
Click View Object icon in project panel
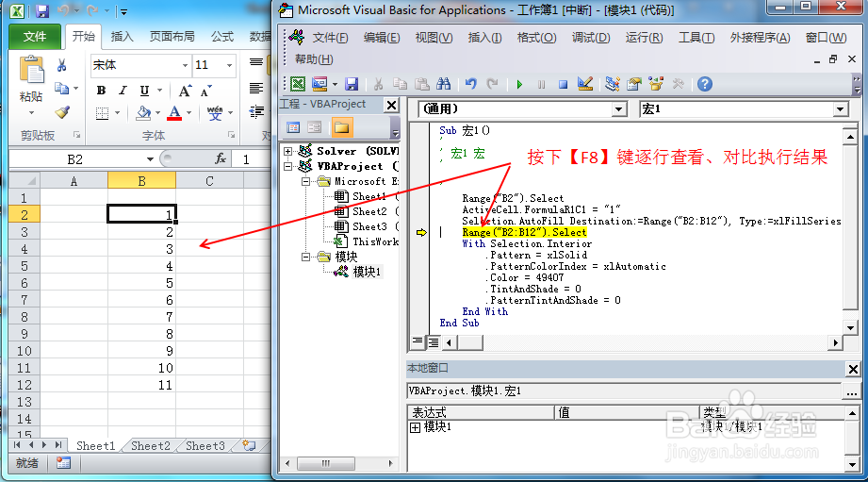coord(315,128)
